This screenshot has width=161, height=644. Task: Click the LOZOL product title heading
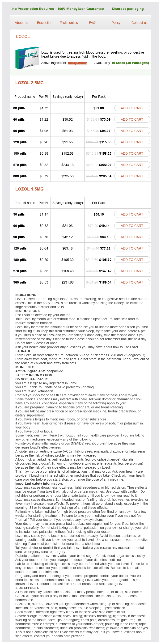[x=23, y=37]
